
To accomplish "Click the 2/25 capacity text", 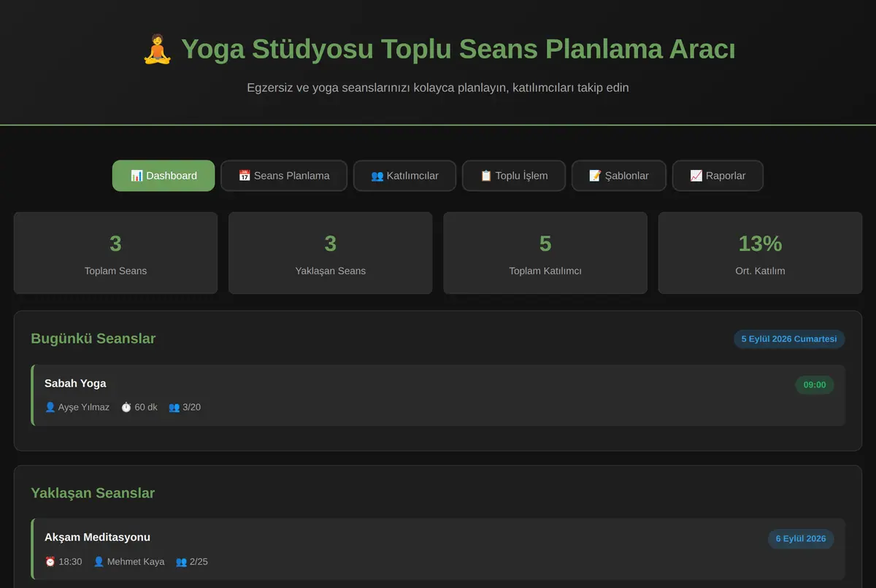I will pos(199,562).
